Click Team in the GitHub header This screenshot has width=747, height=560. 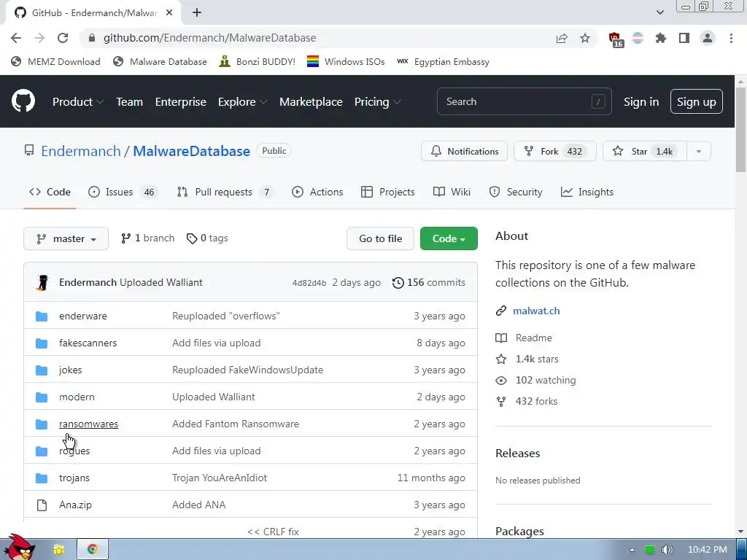point(130,101)
